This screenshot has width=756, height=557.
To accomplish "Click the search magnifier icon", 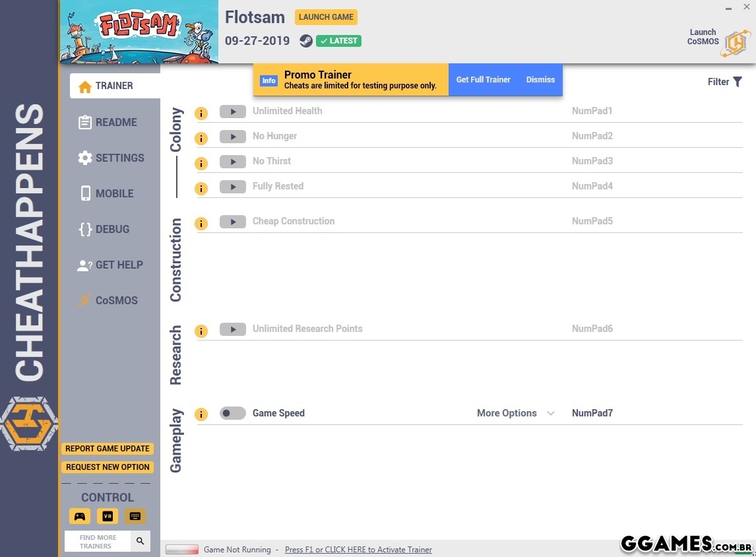I will click(x=141, y=541).
